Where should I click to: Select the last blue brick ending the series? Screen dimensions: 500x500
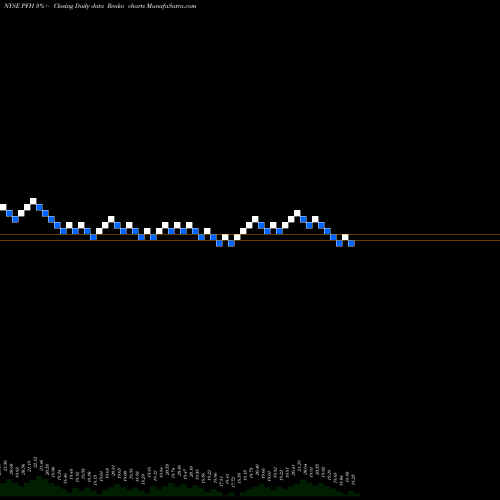coord(351,243)
